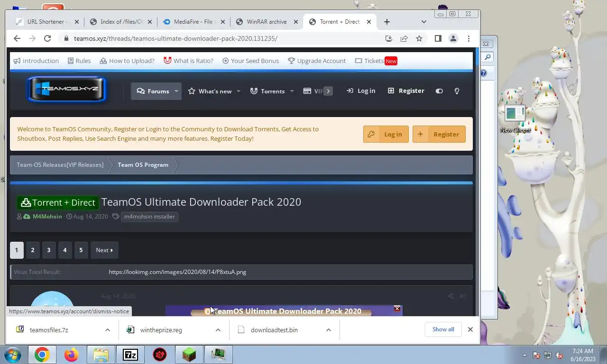Bookmark this page with star icon
This screenshot has width=607, height=364.
(419, 38)
